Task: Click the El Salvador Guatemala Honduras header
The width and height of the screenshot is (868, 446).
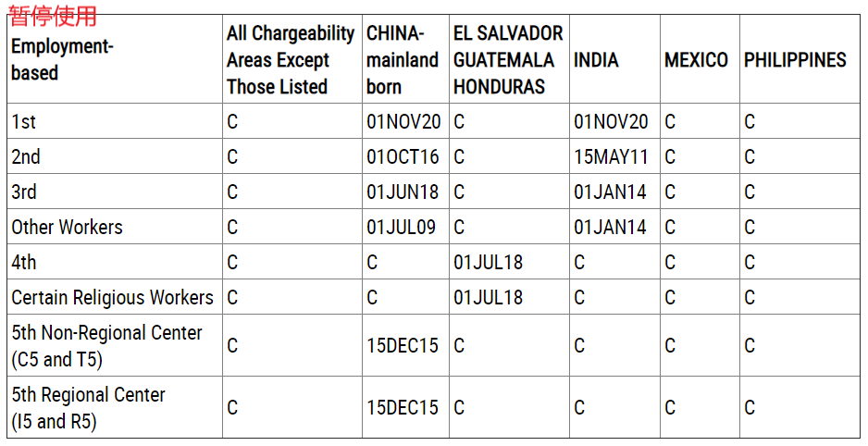Action: point(508,60)
